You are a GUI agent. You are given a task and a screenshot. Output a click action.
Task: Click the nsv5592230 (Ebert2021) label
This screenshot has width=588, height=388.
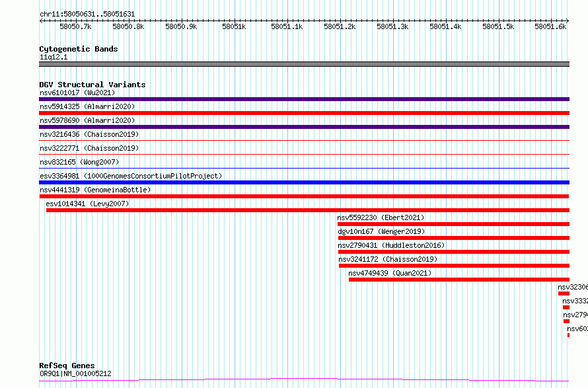381,217
